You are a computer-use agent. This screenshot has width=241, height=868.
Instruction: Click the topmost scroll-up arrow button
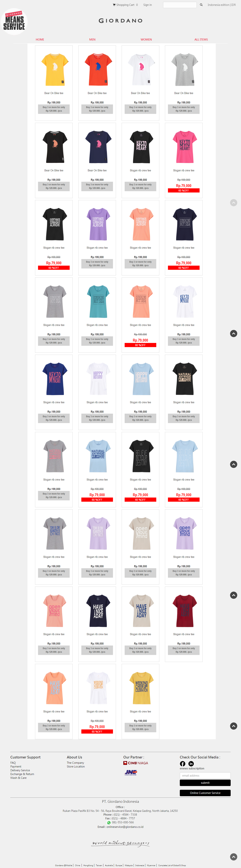(x=234, y=202)
